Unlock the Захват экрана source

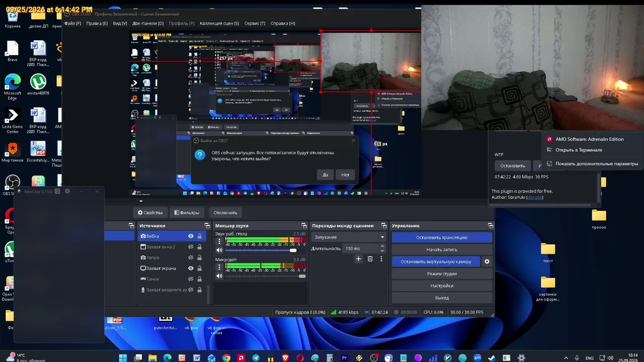[199, 268]
